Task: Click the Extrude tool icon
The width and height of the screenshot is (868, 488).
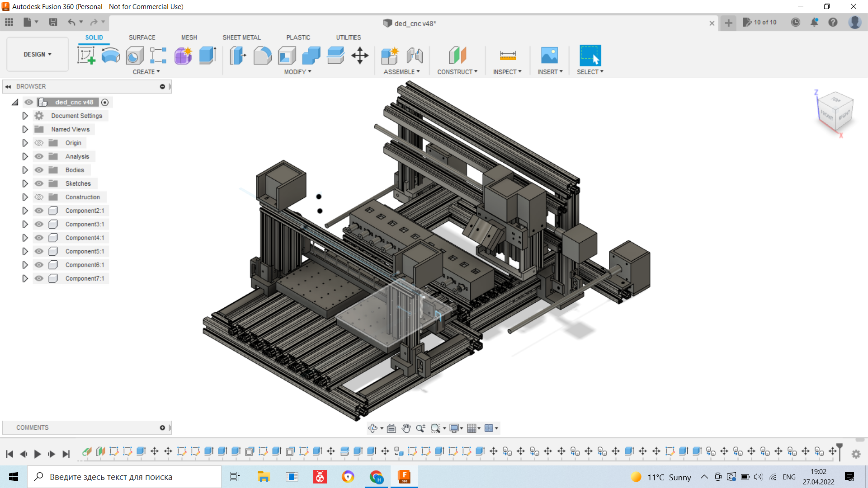Action: click(208, 56)
